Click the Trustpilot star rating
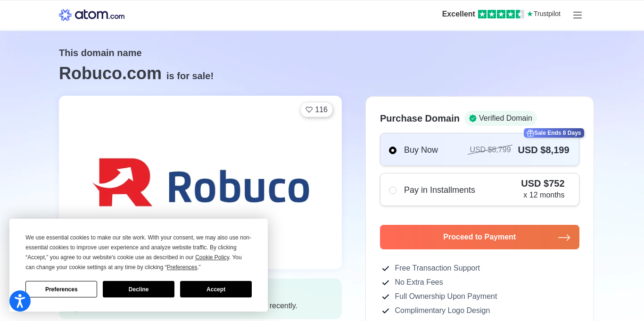 [501, 14]
